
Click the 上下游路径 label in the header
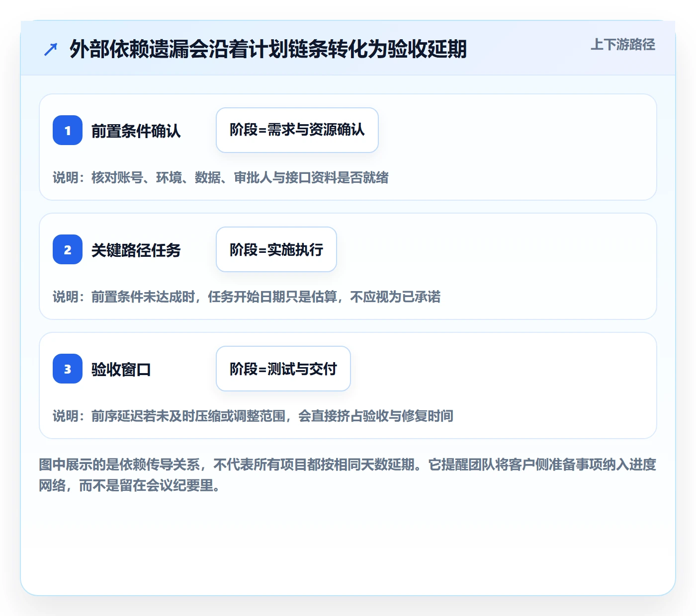pyautogui.click(x=623, y=45)
